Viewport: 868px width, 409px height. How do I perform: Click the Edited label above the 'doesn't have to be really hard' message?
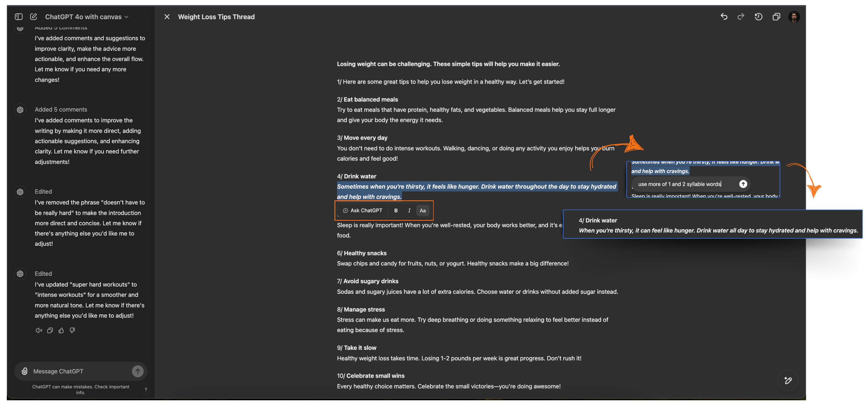[43, 191]
